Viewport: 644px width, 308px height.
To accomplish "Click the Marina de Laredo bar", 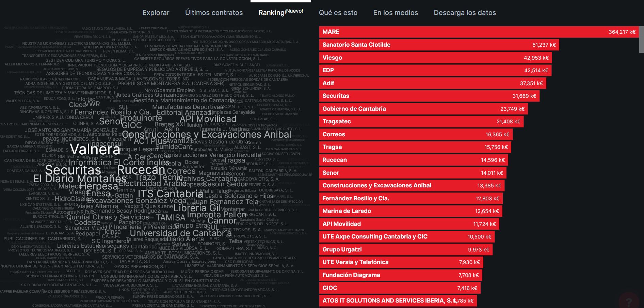I will (x=410, y=211).
